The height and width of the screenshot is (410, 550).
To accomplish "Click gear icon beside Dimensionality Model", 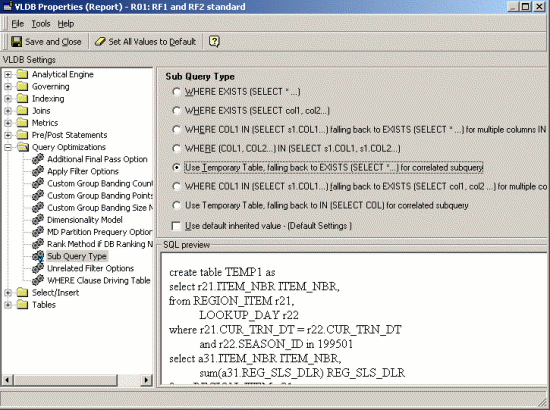I will tap(38, 220).
